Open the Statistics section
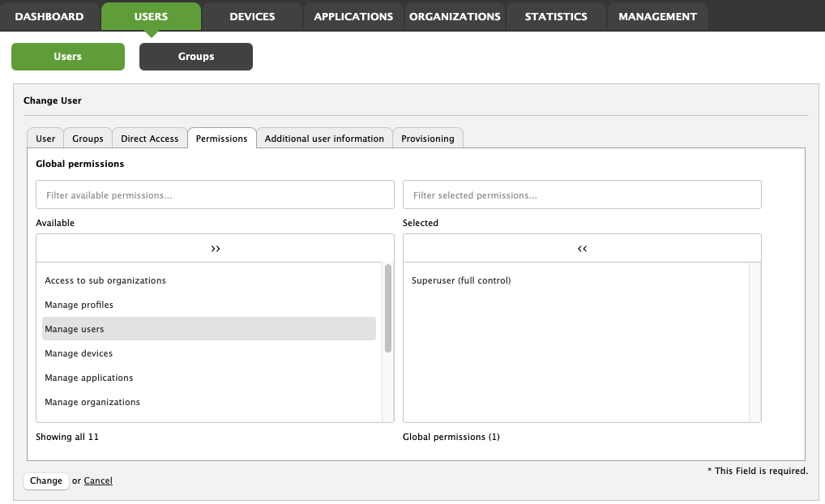The image size is (825, 504). tap(556, 16)
